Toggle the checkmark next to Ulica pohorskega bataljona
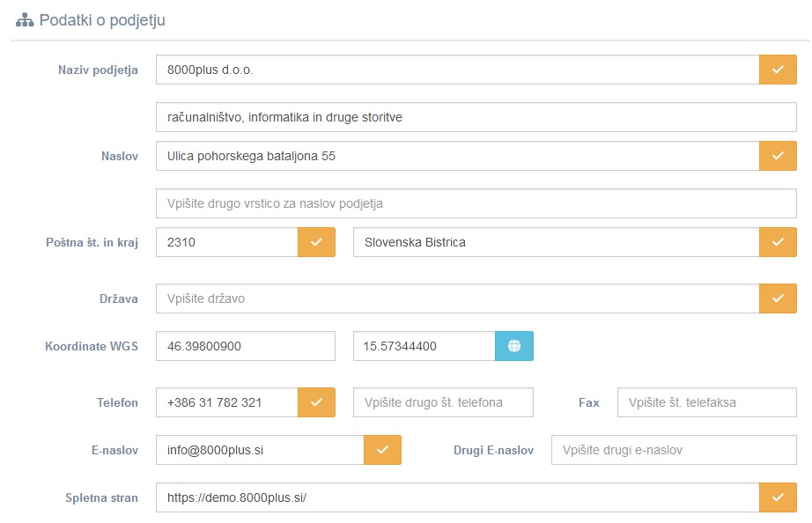 tap(778, 156)
